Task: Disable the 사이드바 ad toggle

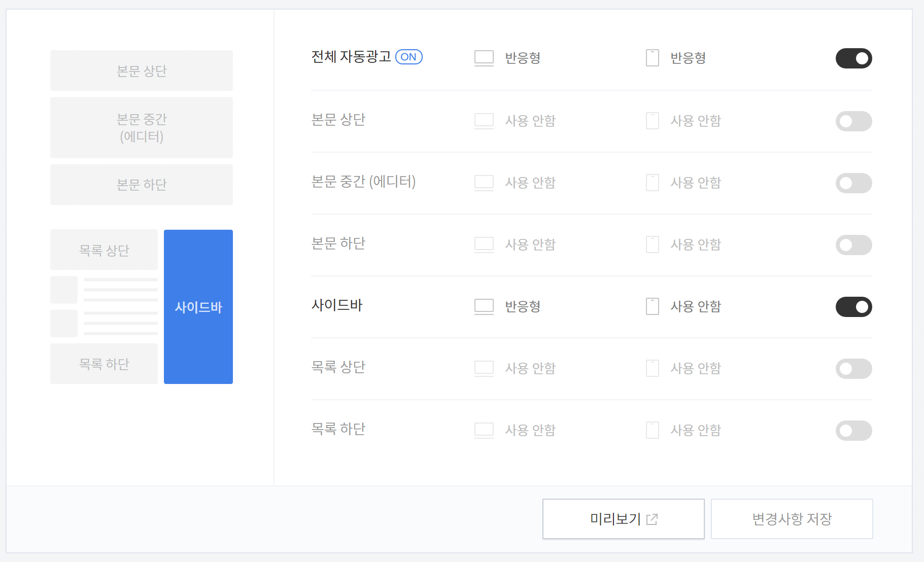Action: point(854,306)
